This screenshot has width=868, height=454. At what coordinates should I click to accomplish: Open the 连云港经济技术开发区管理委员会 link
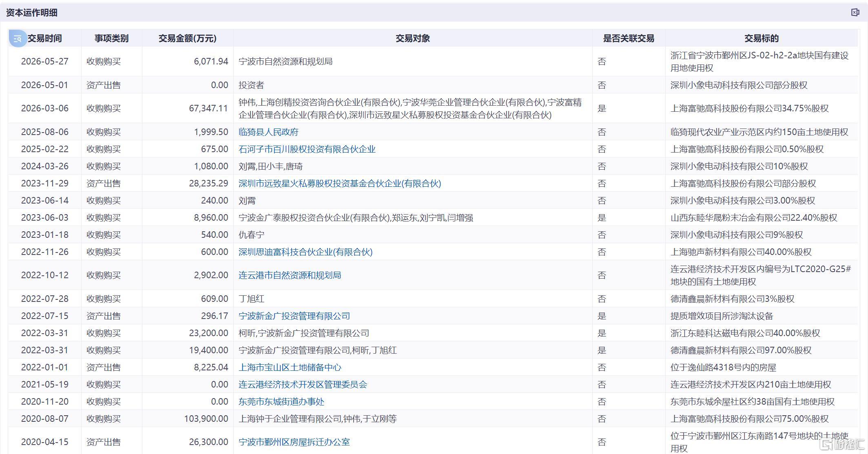click(x=303, y=385)
